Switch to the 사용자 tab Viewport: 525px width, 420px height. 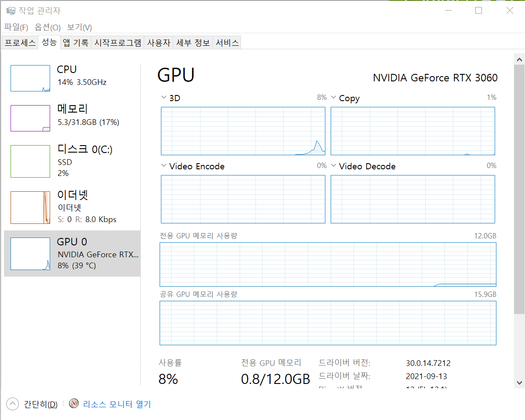pyautogui.click(x=159, y=43)
